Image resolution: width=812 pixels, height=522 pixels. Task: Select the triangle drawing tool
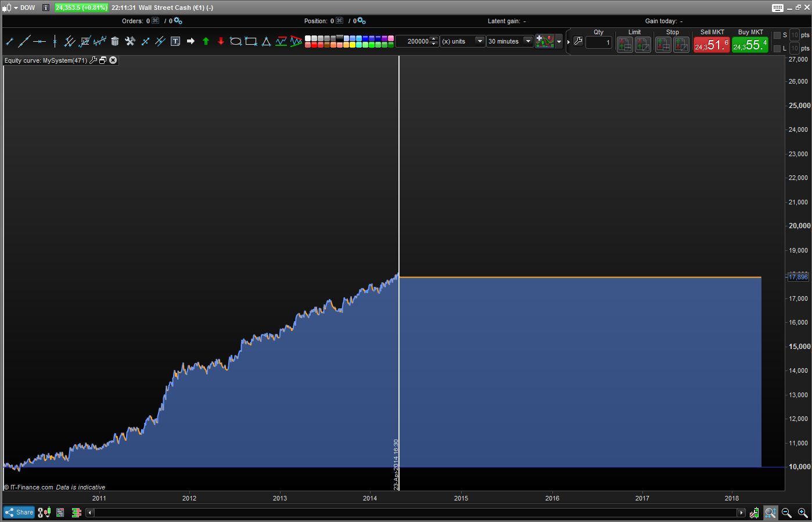266,41
